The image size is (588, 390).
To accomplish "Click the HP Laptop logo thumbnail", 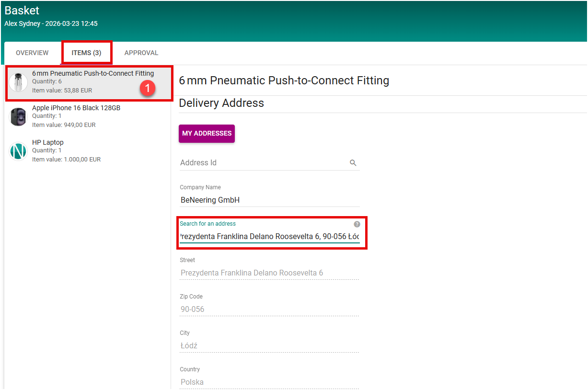I will (18, 151).
